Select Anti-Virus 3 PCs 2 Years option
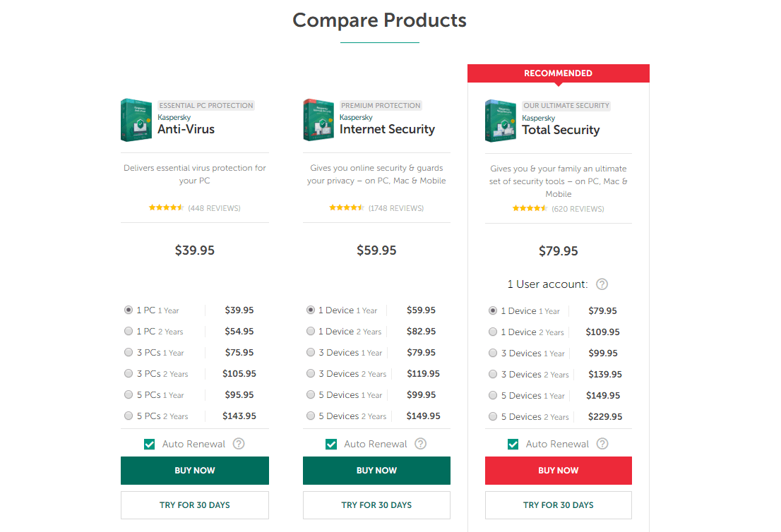This screenshot has width=781, height=532. pos(129,373)
